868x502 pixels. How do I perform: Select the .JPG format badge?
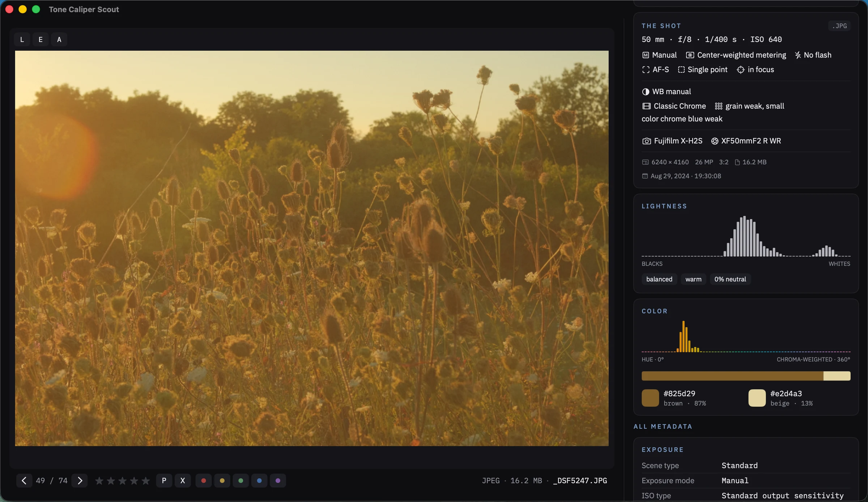point(839,26)
